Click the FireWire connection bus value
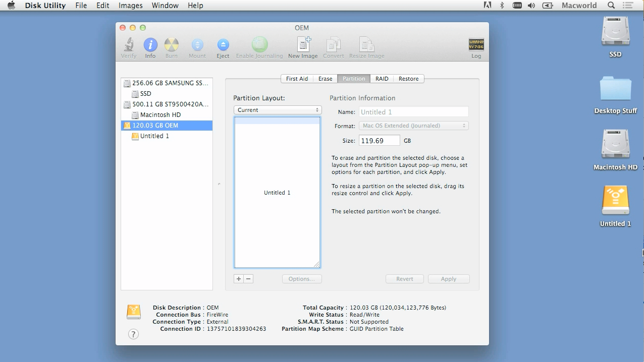644x362 pixels. pos(218,315)
